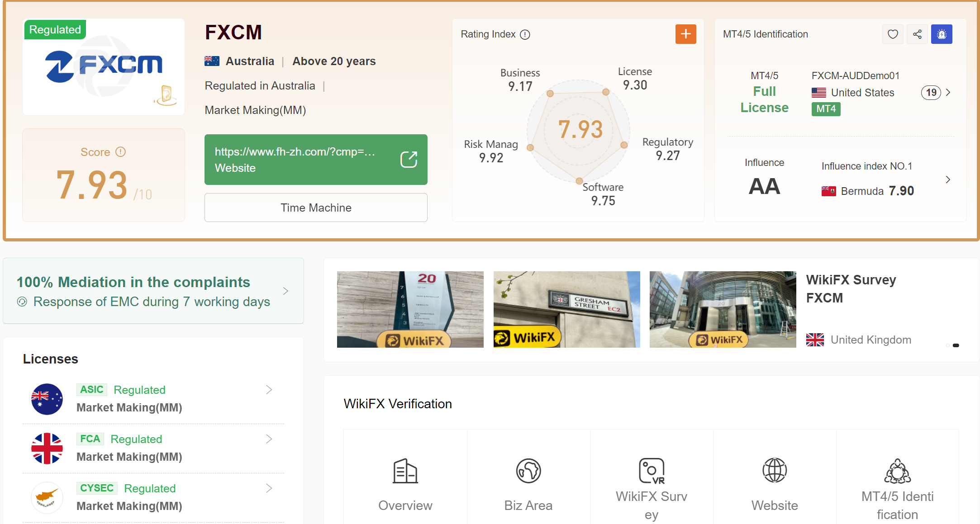Expand the MT4/5 server list chevron
Viewport: 980px width, 524px height.
pyautogui.click(x=948, y=92)
